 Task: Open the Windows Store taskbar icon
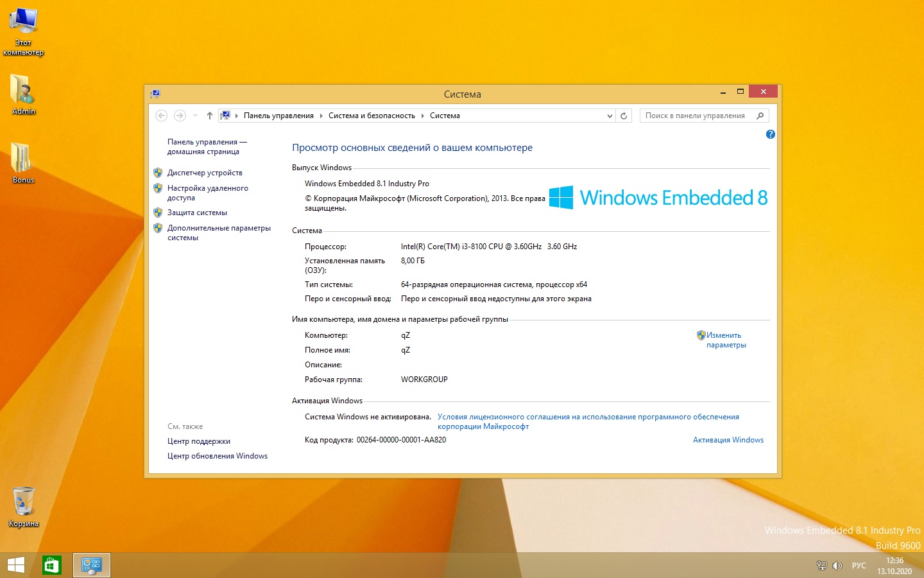(51, 565)
